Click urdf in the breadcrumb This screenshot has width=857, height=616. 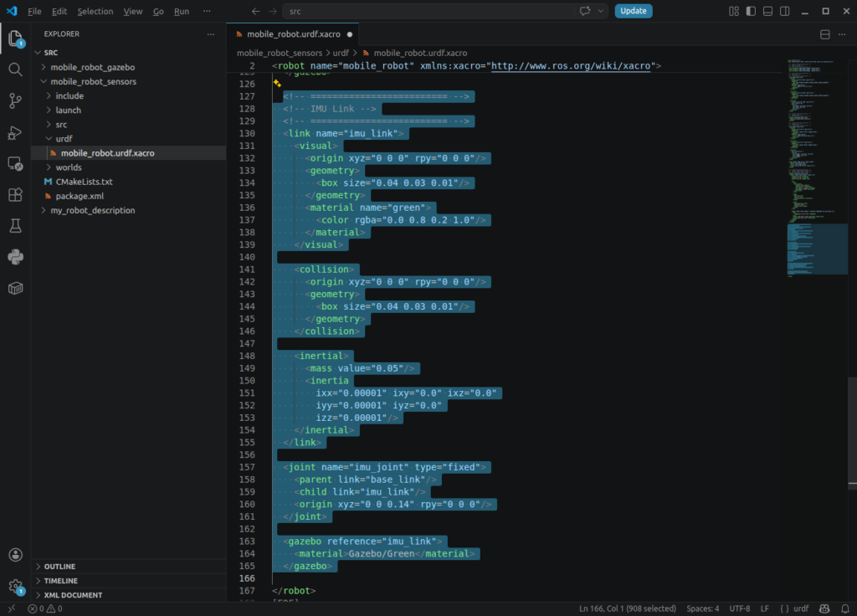point(341,53)
